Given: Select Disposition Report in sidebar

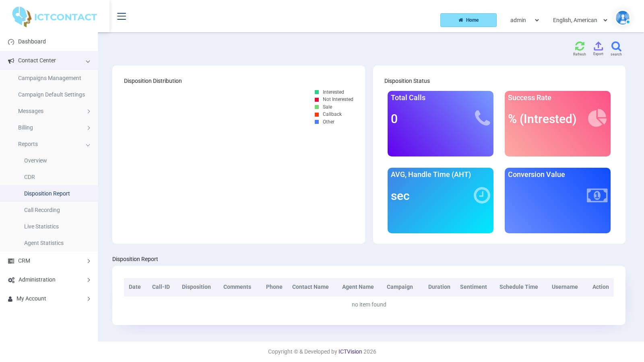Looking at the screenshot, I should 47,193.
